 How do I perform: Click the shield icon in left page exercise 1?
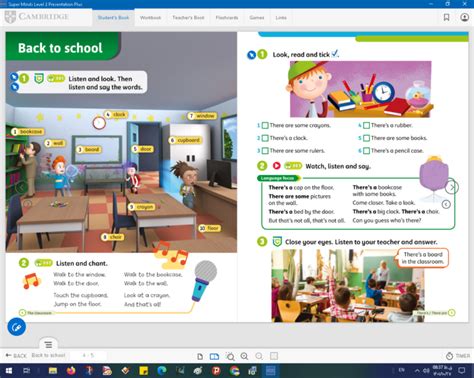(39, 79)
